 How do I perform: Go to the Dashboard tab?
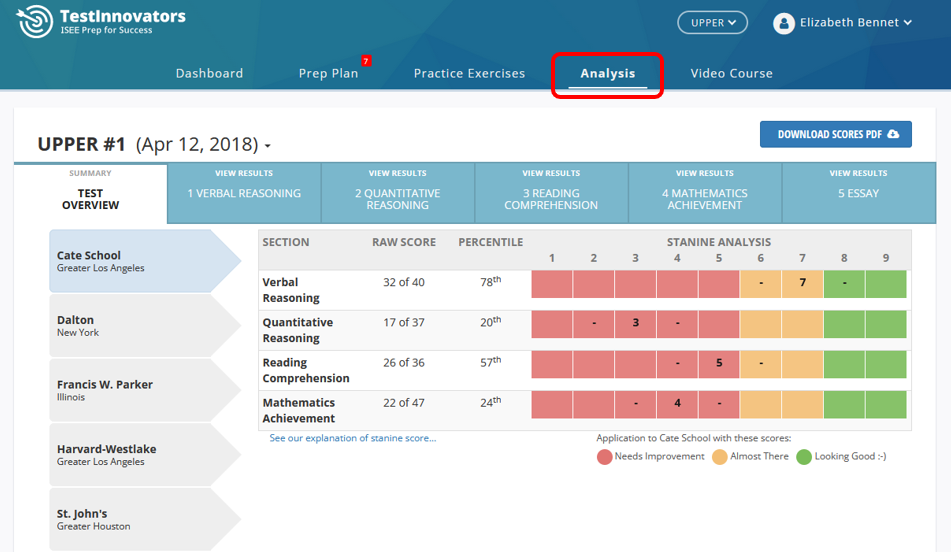(x=209, y=73)
